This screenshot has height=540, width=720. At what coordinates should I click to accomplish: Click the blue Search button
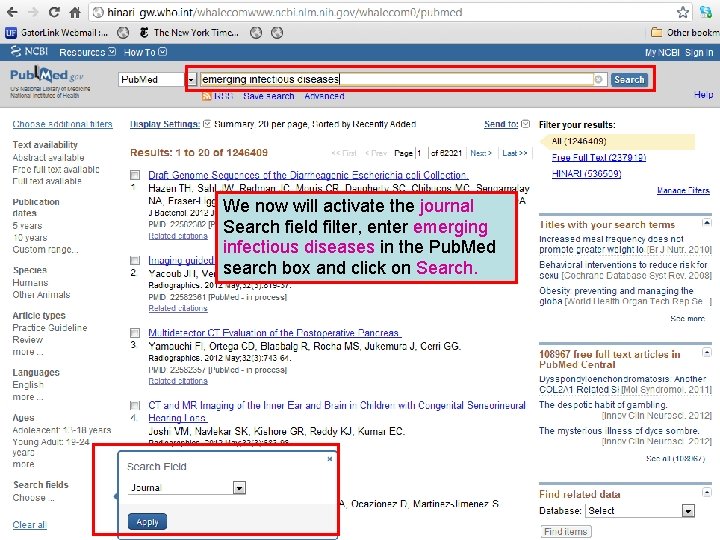(x=629, y=79)
